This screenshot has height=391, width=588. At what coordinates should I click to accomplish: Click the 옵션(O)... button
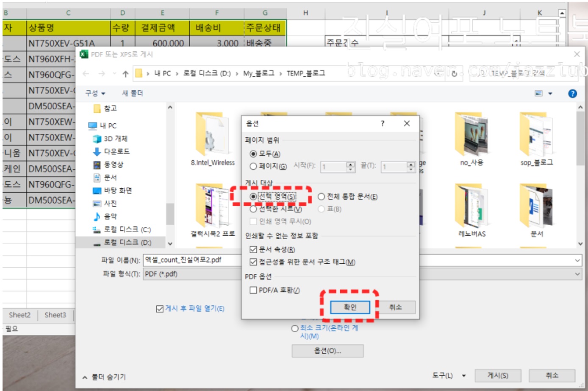[327, 351]
